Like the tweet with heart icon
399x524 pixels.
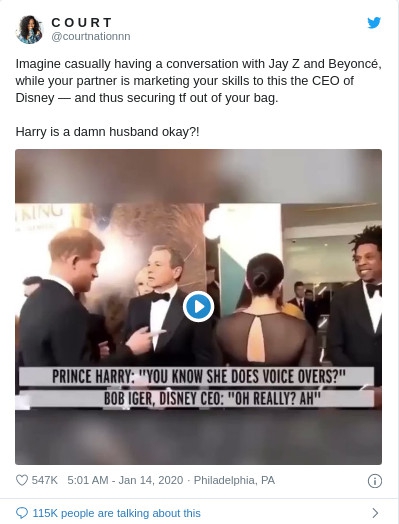[x=22, y=480]
